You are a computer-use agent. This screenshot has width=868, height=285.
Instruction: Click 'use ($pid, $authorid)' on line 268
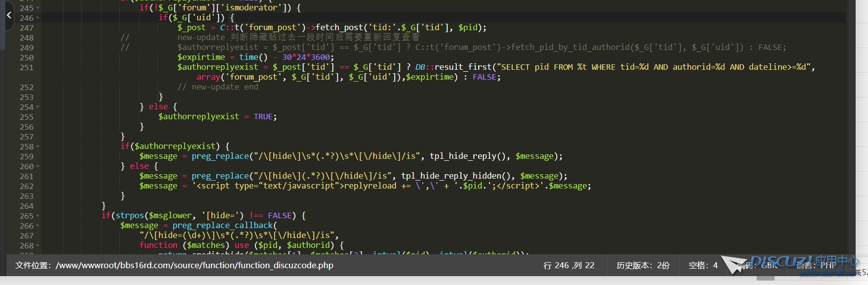point(287,245)
